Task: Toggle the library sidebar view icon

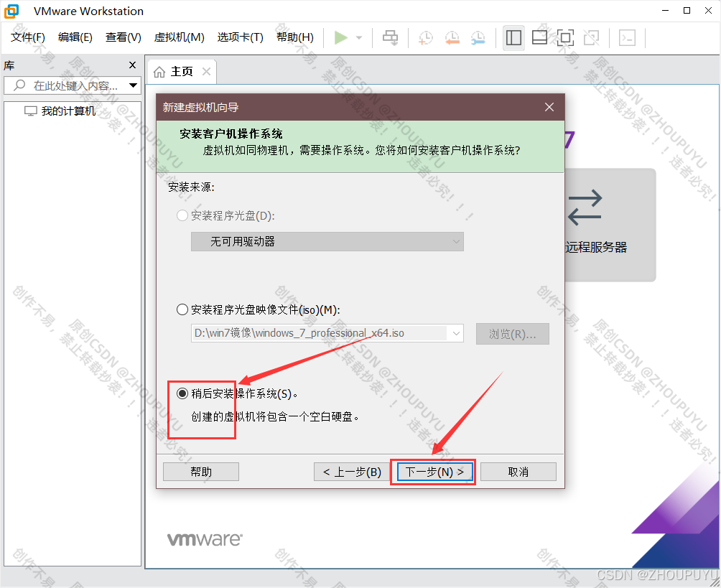Action: point(513,38)
